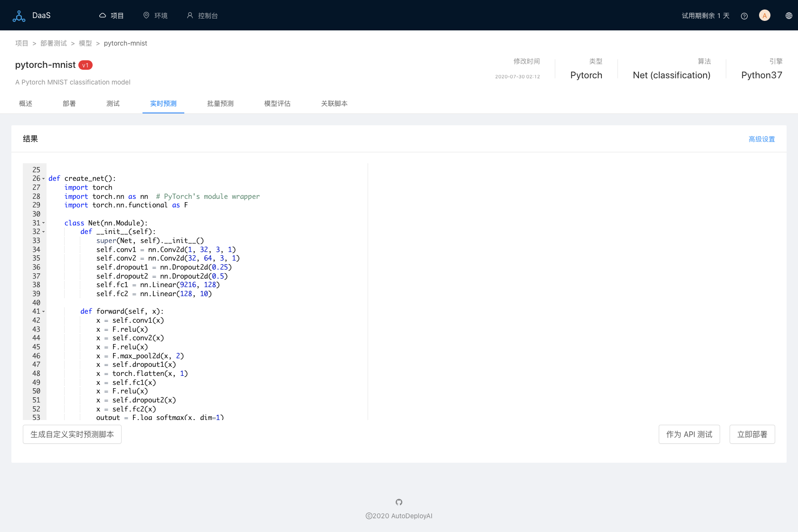Collapse code fold at line 26

point(44,179)
